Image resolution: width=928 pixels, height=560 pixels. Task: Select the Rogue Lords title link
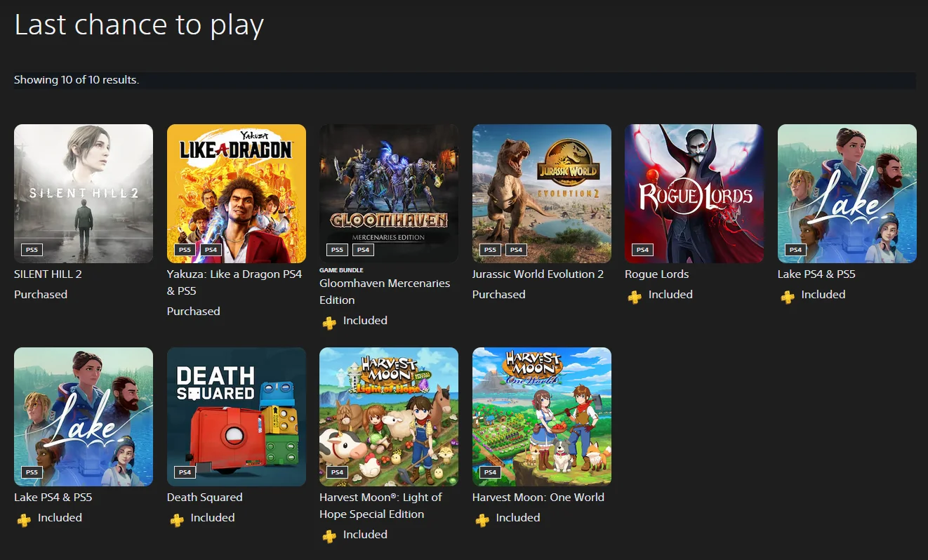click(657, 274)
